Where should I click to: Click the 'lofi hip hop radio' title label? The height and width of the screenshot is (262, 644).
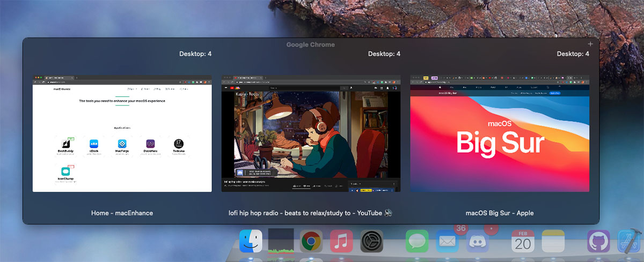click(x=311, y=213)
